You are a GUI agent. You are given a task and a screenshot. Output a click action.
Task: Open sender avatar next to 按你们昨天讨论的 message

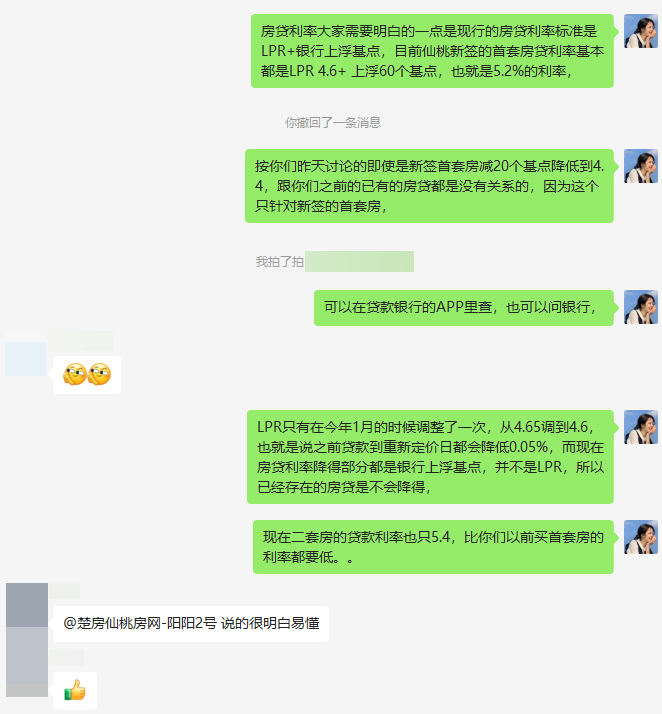point(641,166)
